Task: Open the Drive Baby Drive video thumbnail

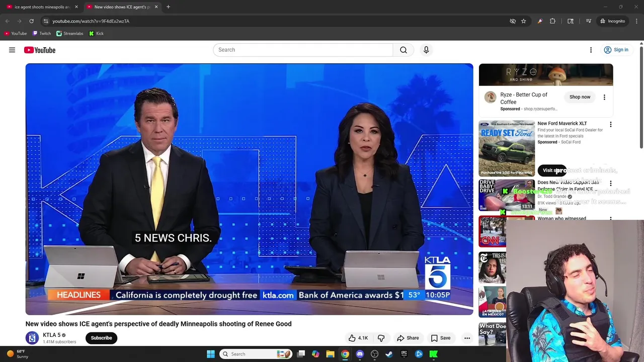Action: 507,195
